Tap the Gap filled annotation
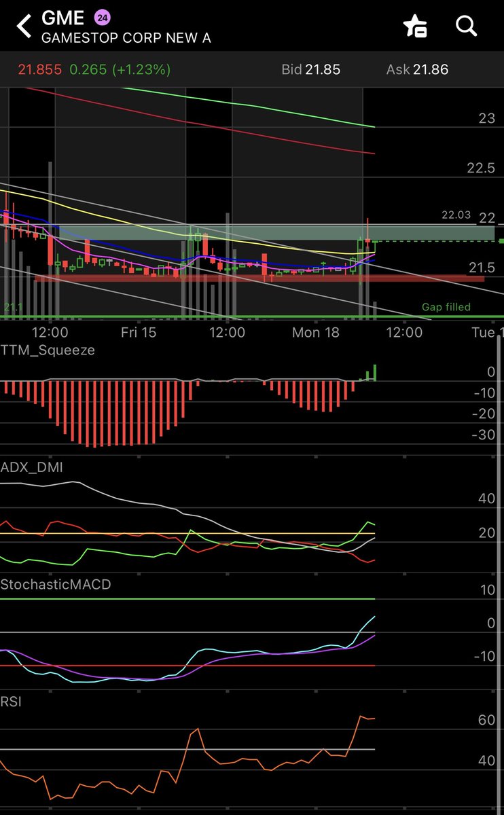The width and height of the screenshot is (504, 815). [x=446, y=307]
